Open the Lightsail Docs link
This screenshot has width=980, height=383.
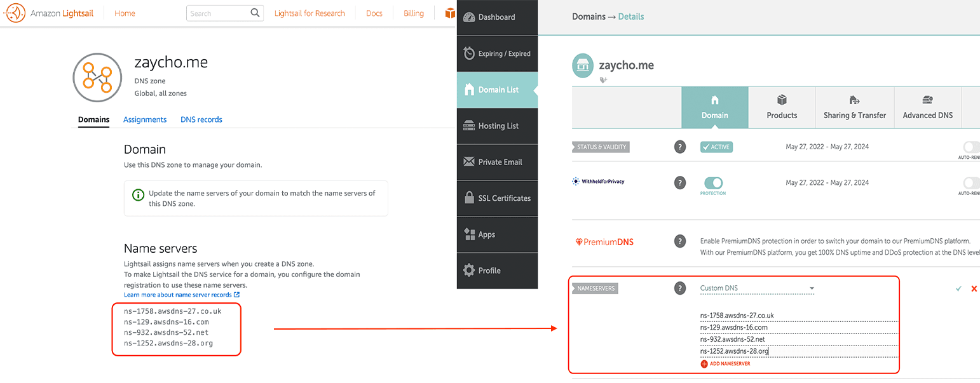pos(374,13)
